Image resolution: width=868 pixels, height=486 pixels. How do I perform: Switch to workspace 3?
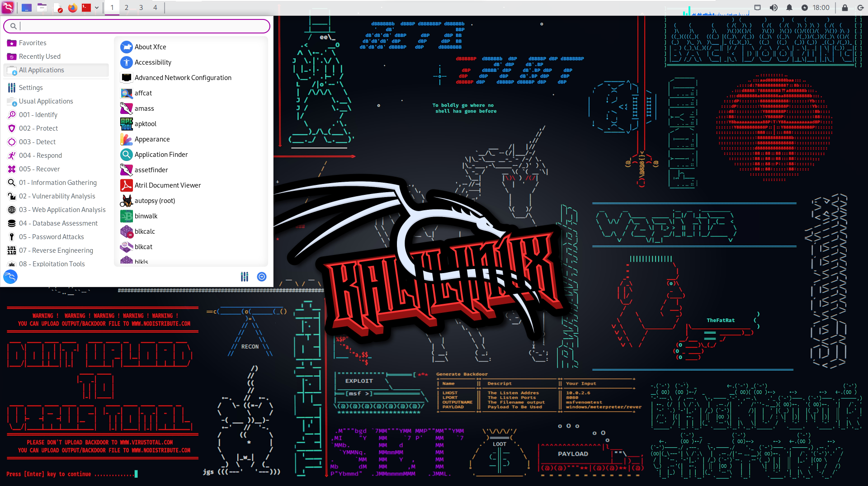click(141, 8)
